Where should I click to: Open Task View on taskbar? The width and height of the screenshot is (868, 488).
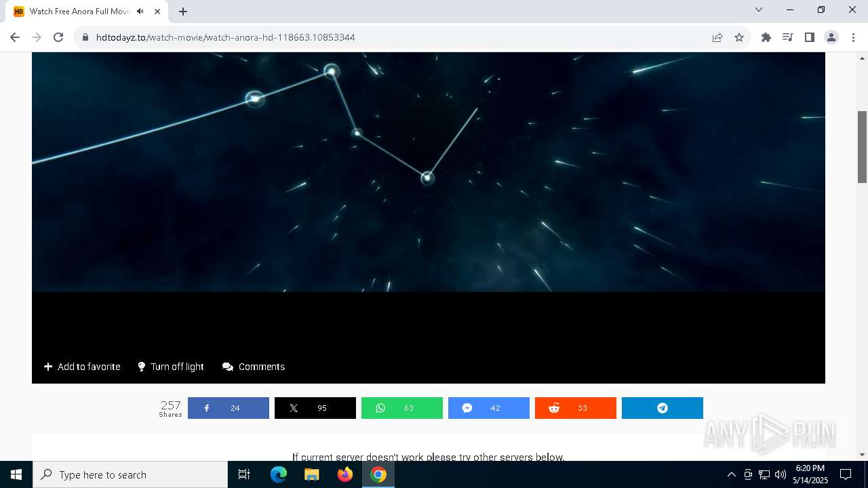[244, 474]
